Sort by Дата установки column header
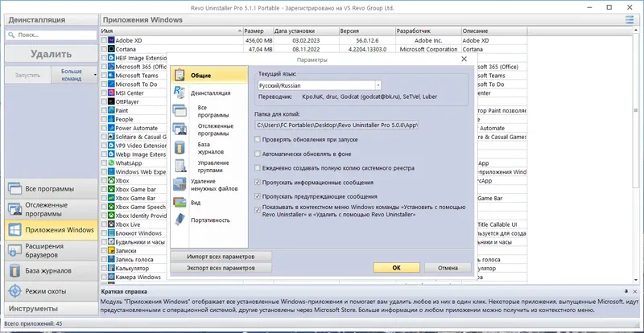644x333 pixels. [x=307, y=31]
